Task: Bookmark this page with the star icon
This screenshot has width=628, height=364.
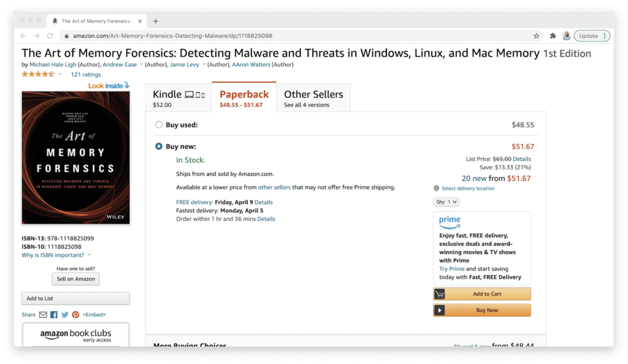Action: (x=536, y=36)
